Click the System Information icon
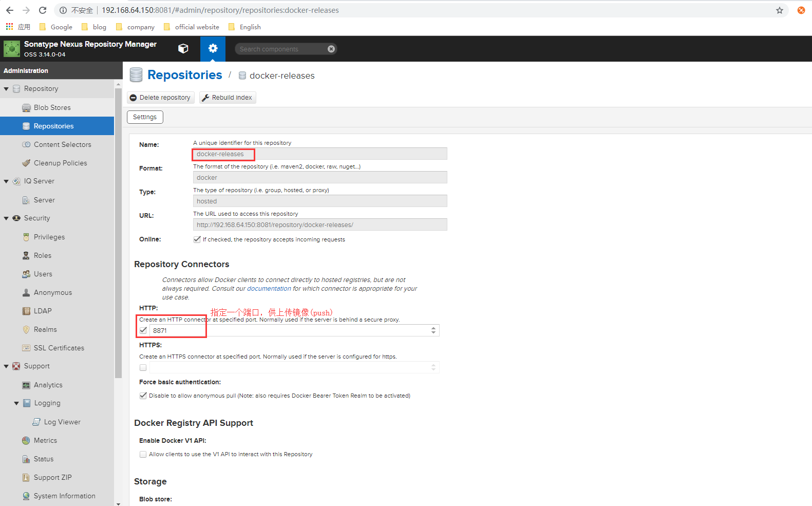 [26, 496]
